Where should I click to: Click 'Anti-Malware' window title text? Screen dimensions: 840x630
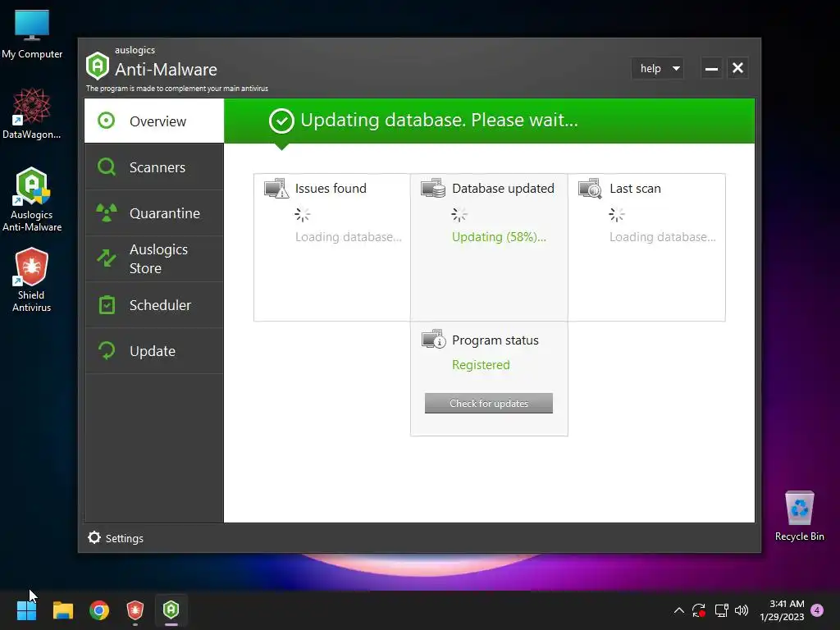click(166, 70)
